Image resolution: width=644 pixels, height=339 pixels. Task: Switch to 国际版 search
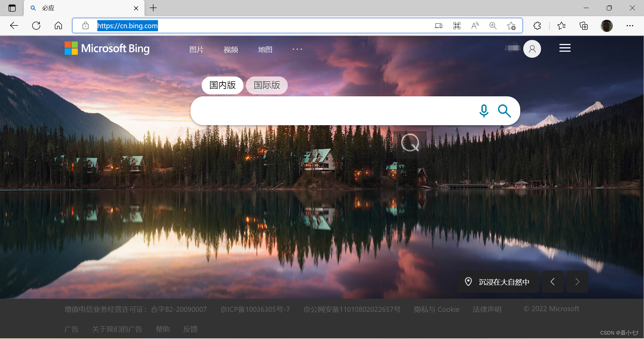tap(267, 85)
